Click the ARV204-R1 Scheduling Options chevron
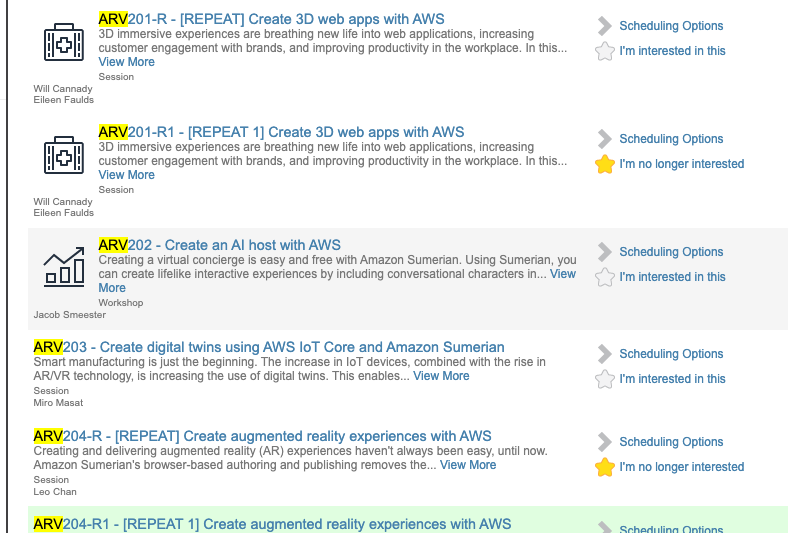Viewport: 804px width, 533px height. [605, 527]
